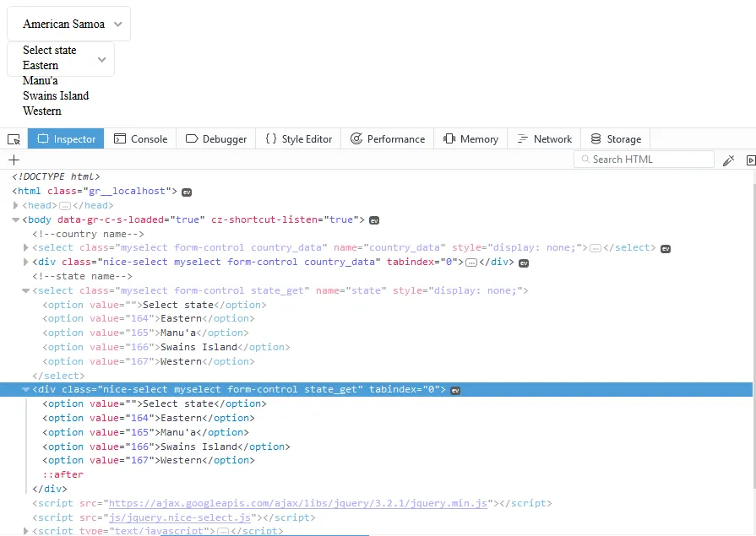Viewport: 756px width, 536px height.
Task: Select option value 165 Manu'a in select
Action: [x=145, y=333]
